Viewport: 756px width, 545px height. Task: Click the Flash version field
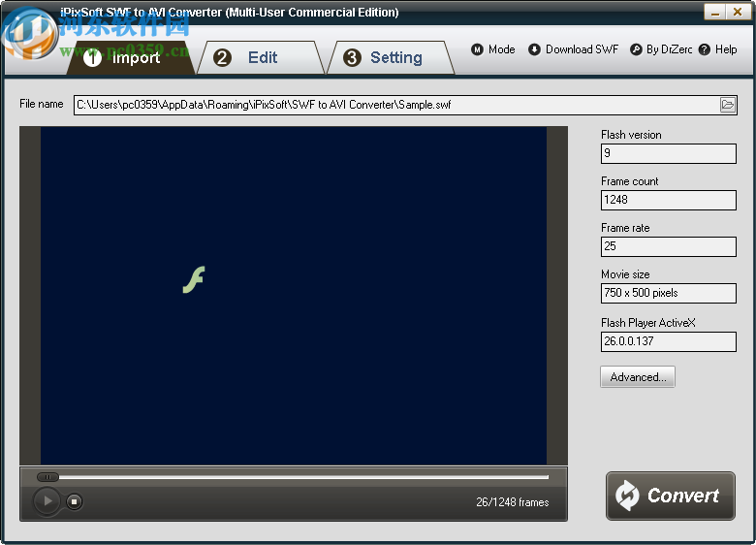[668, 153]
